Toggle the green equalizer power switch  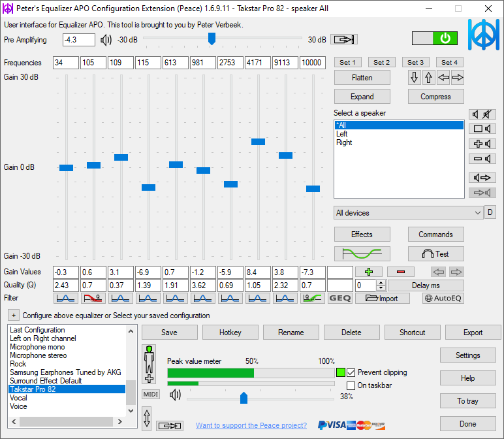click(435, 39)
